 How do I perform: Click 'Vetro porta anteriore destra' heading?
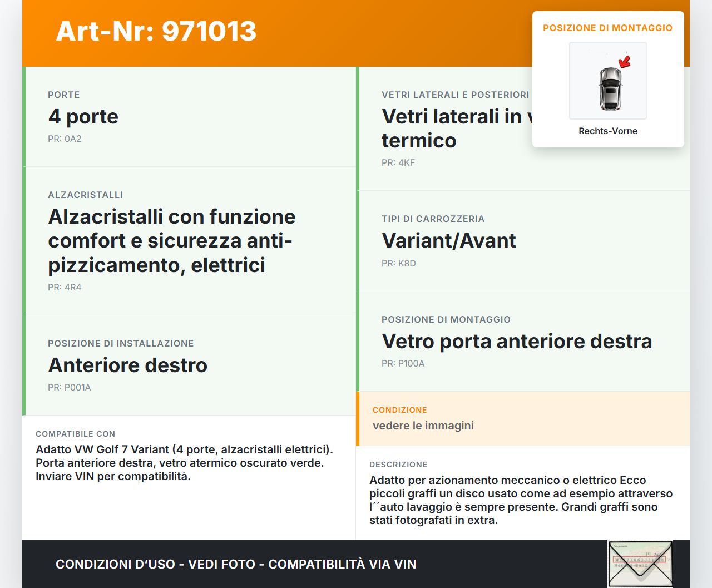(x=517, y=342)
